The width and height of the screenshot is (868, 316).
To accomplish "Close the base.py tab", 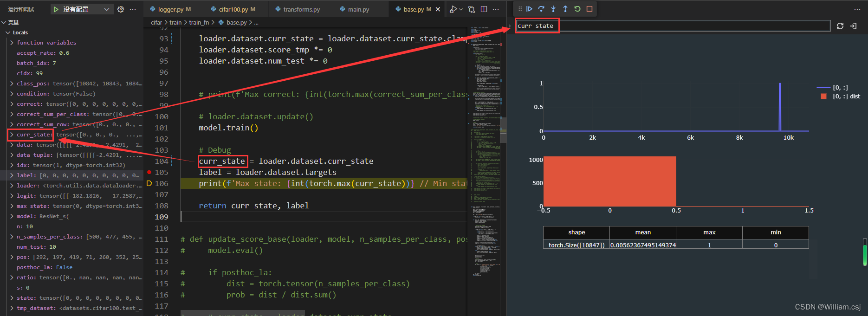I will [438, 9].
